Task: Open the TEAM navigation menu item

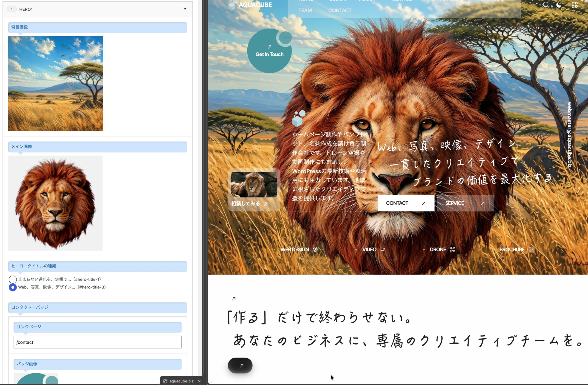Action: [305, 10]
